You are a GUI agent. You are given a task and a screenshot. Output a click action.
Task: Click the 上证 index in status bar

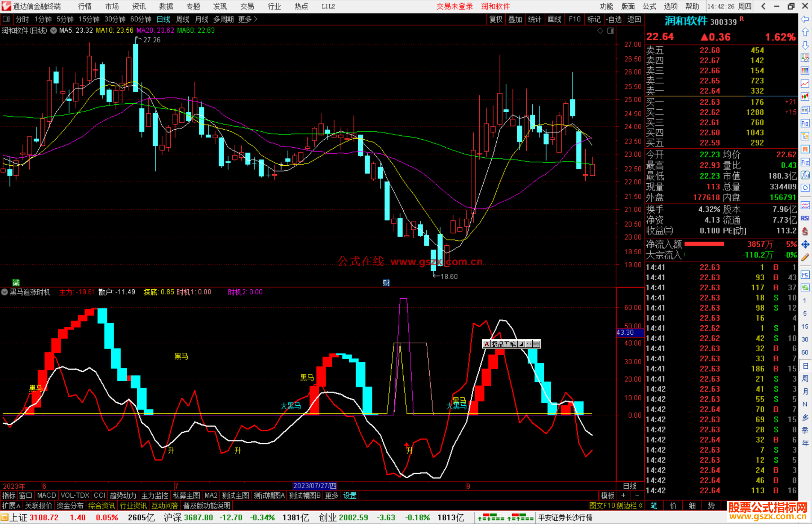point(18,518)
